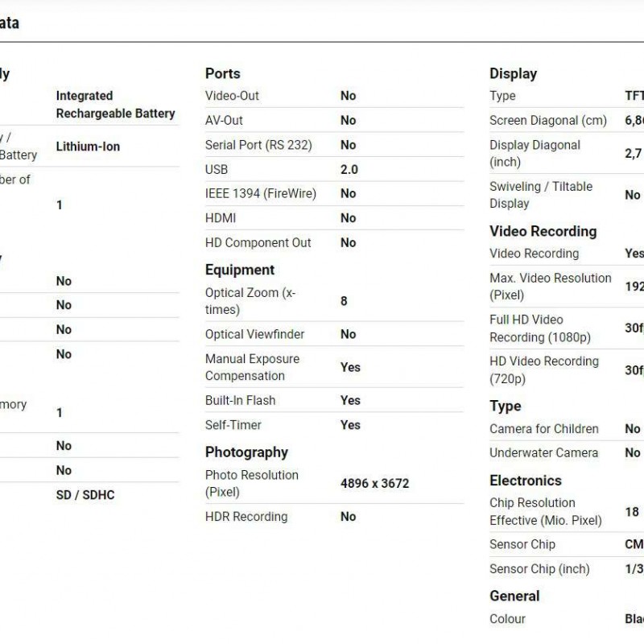This screenshot has width=644, height=644.
Task: Click the Built-In Flash label
Action: coord(240,400)
